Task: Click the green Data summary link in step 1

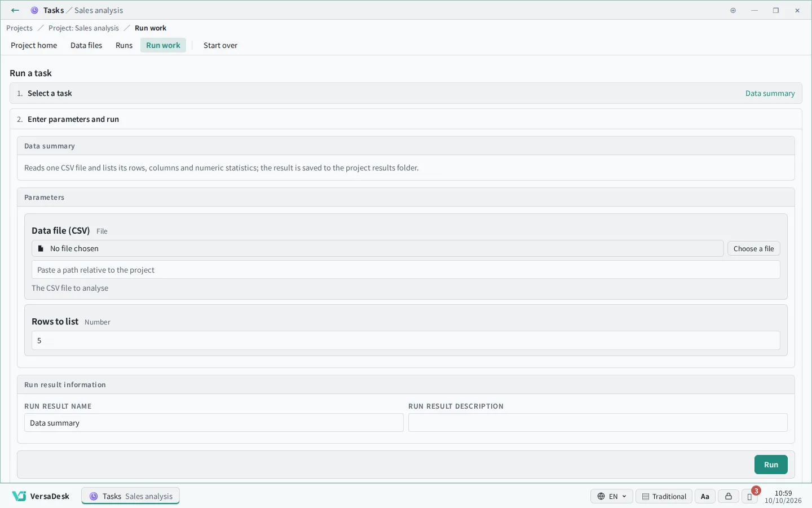Action: coord(770,93)
